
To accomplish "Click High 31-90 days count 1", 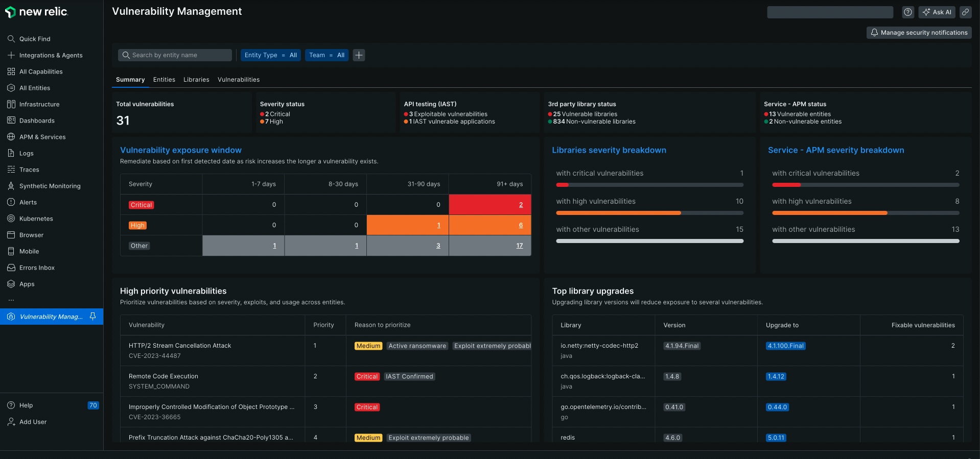I will pos(438,225).
